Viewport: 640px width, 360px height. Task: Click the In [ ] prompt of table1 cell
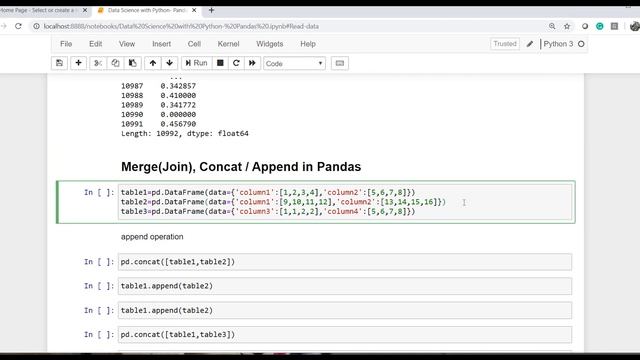tap(99, 192)
